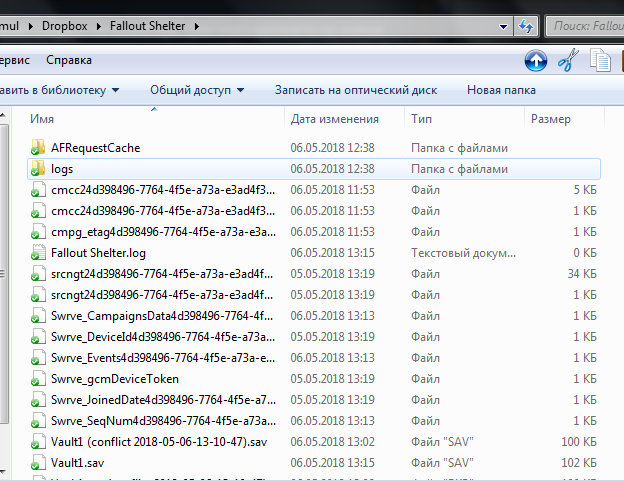Select the Swrve_Events file icon

37,358
